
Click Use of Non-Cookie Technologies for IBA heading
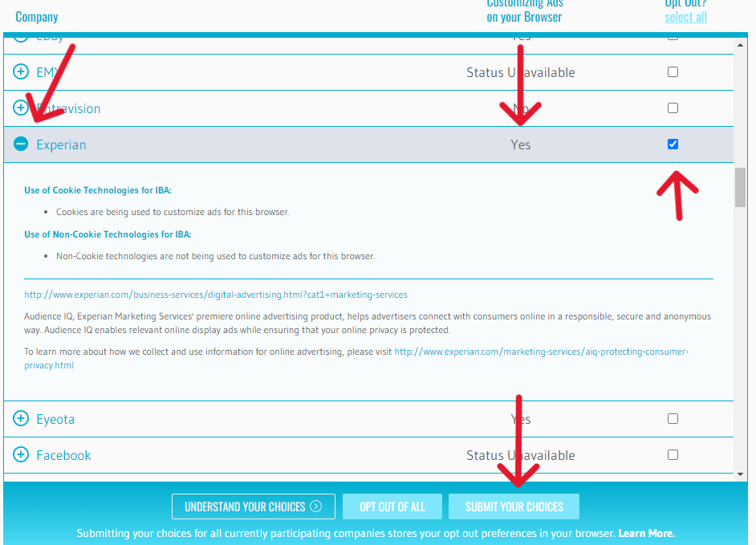pos(108,234)
